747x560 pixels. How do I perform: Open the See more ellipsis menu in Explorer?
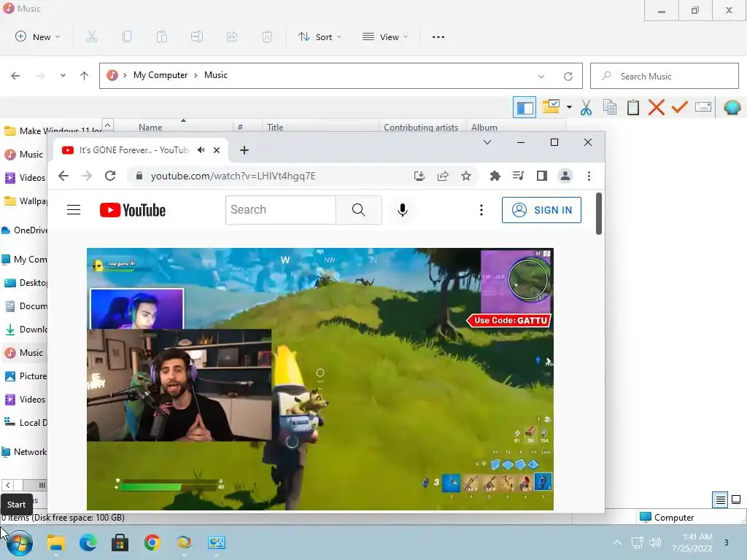pos(438,36)
